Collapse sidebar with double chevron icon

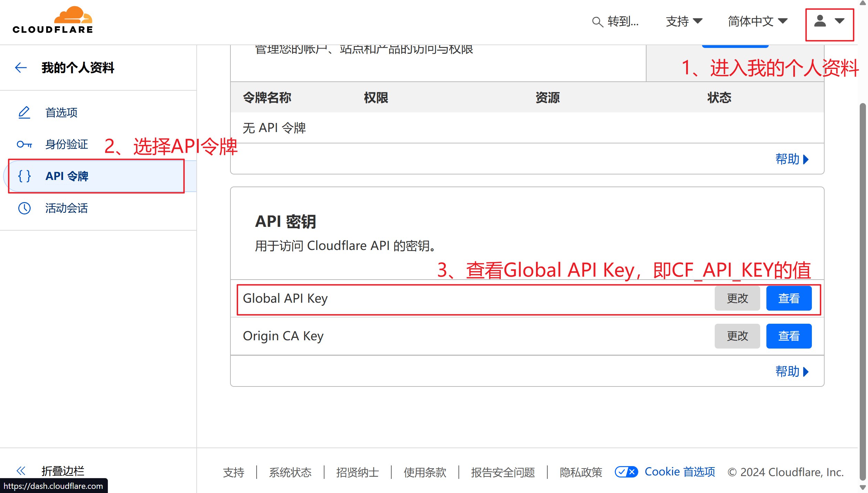[21, 471]
